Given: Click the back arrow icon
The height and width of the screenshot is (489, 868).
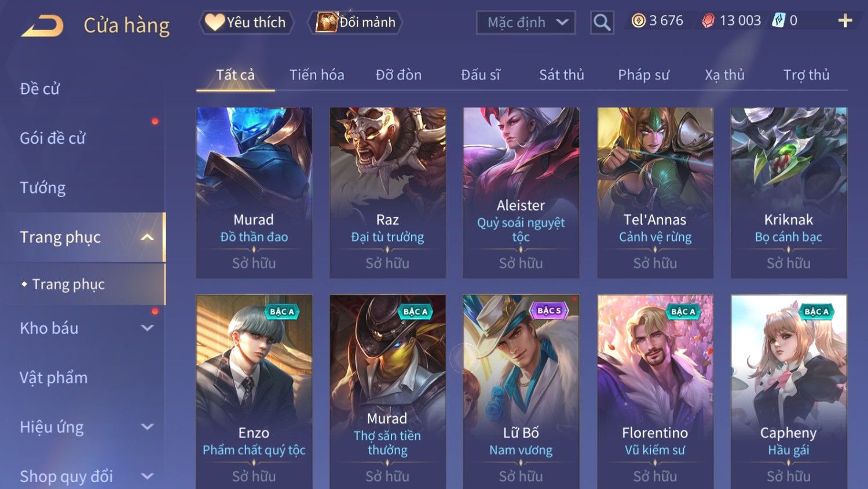Looking at the screenshot, I should click(x=42, y=26).
